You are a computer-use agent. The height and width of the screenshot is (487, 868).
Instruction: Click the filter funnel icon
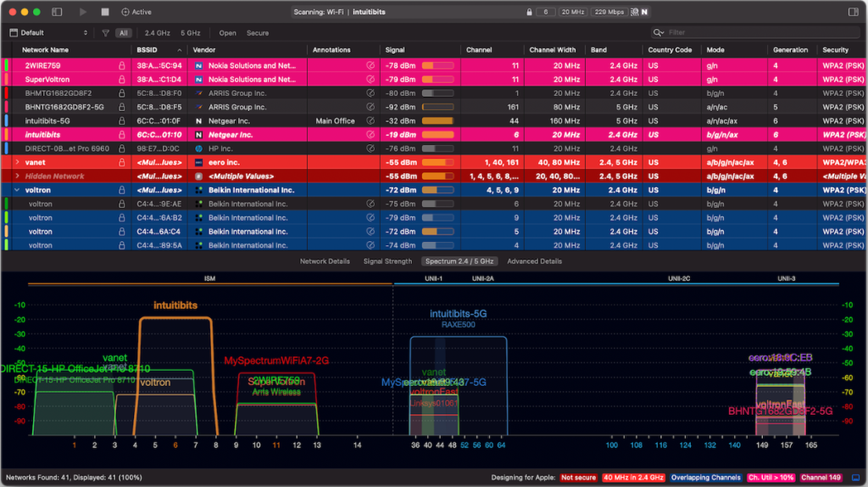click(x=105, y=33)
